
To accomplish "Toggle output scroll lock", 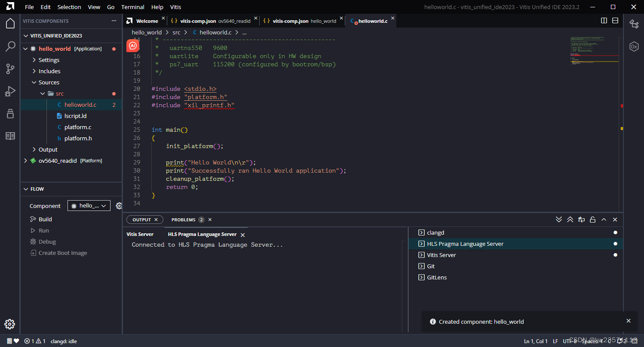I will coord(592,220).
